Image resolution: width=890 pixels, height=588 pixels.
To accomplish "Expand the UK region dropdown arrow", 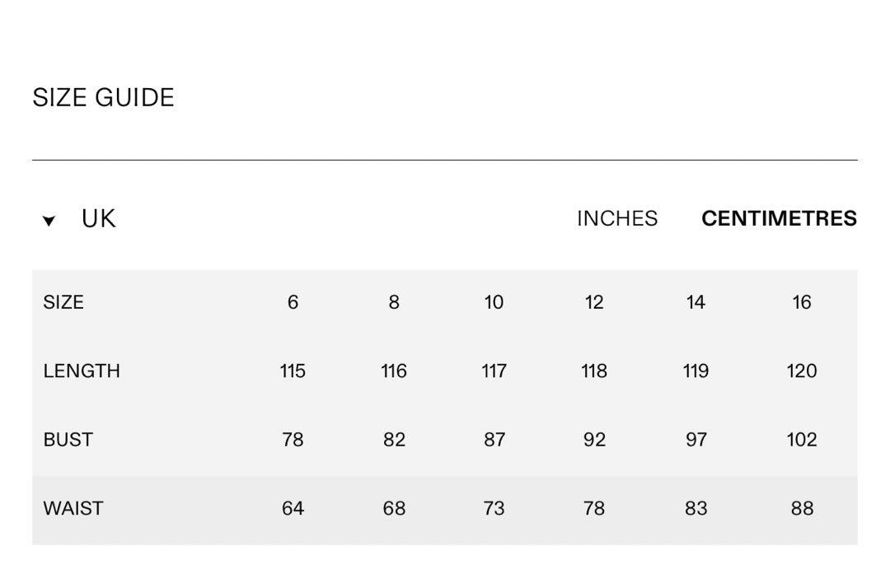I will (49, 221).
